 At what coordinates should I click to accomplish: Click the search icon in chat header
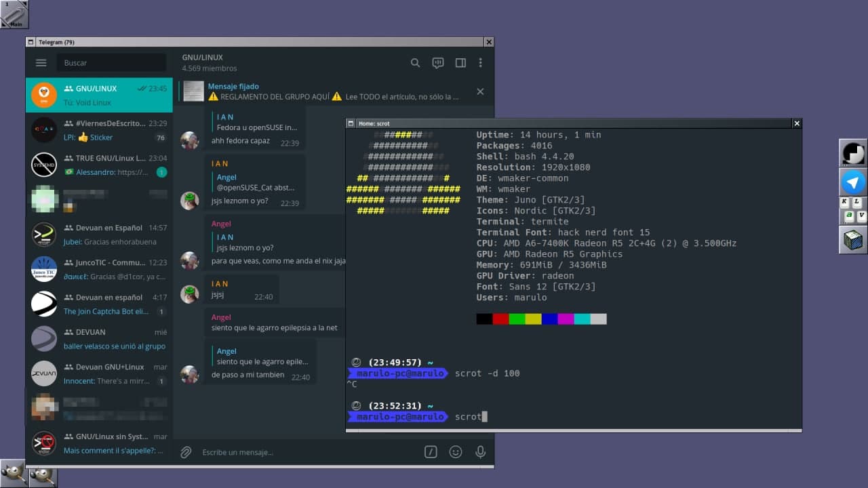[x=415, y=63]
